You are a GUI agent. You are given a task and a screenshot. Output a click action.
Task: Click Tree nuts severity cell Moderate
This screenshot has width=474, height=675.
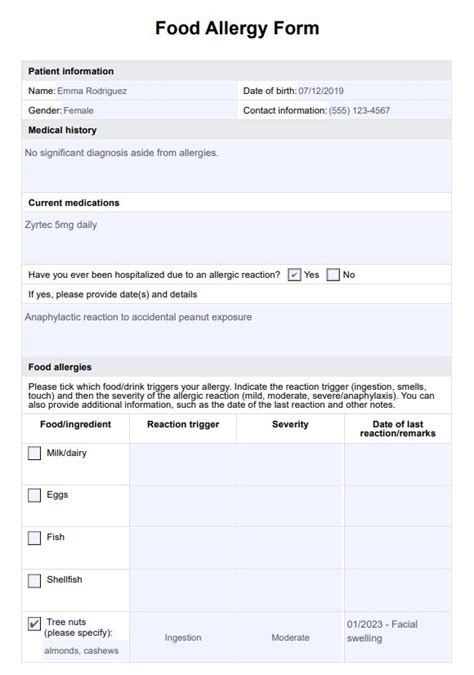click(x=290, y=637)
